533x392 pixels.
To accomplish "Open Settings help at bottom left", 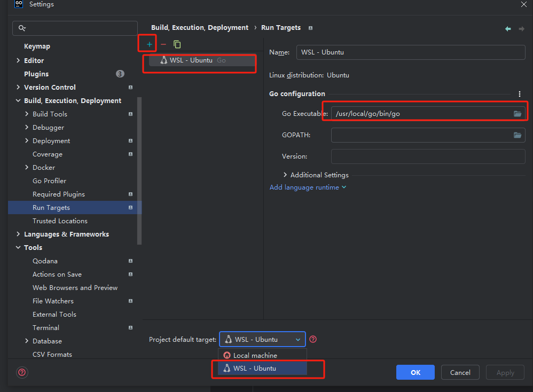I will pyautogui.click(x=22, y=372).
